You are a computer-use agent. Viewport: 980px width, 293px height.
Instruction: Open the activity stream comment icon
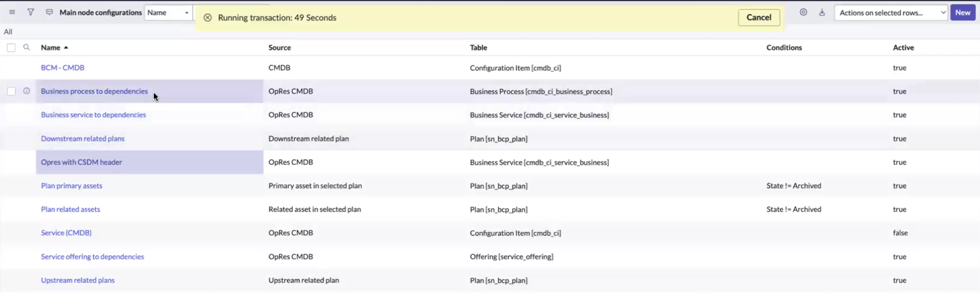(49, 12)
